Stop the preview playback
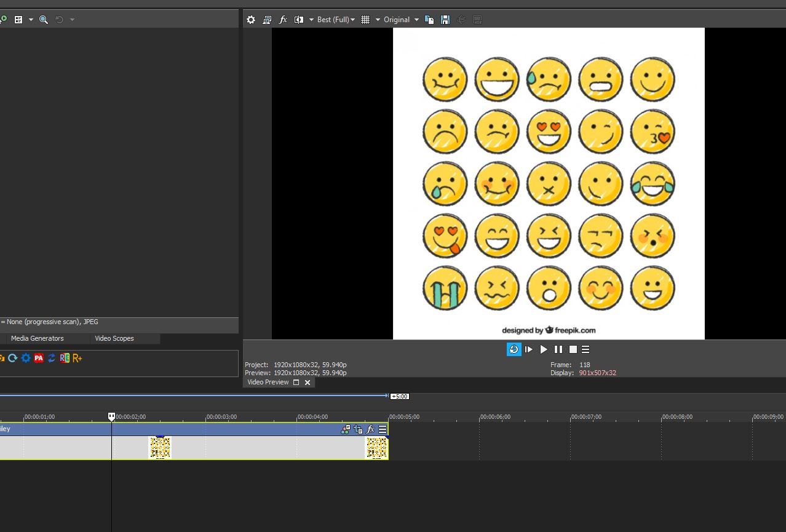Image resolution: width=786 pixels, height=532 pixels. pos(573,349)
